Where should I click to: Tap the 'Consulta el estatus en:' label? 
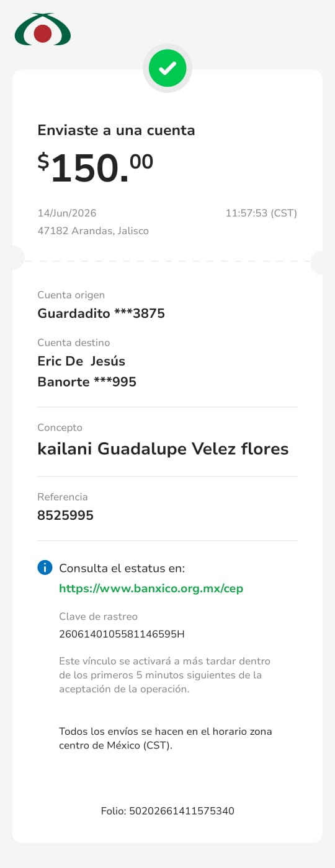tap(122, 568)
